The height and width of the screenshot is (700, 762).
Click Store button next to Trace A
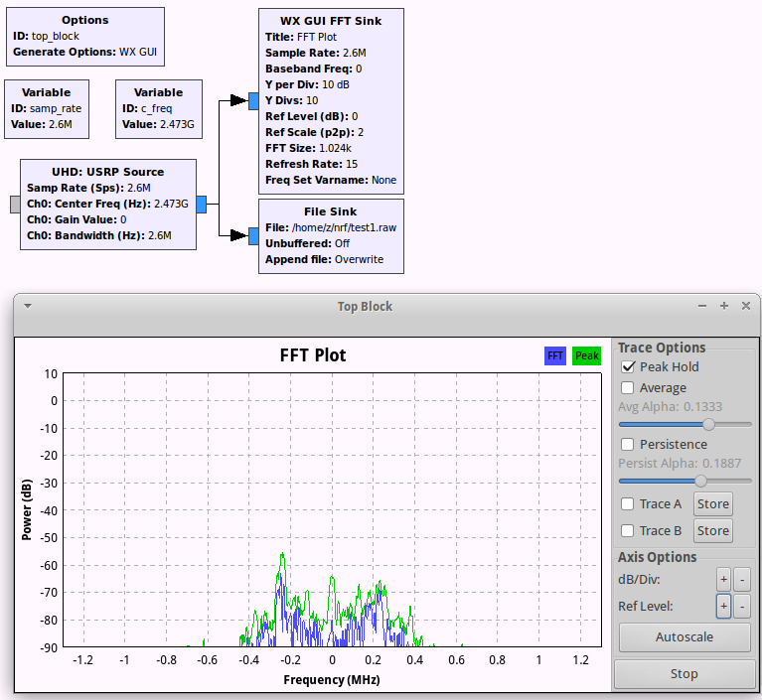click(x=713, y=503)
